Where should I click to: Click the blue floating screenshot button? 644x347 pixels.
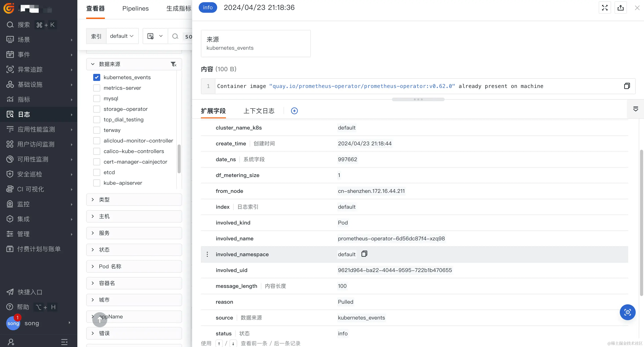click(627, 312)
